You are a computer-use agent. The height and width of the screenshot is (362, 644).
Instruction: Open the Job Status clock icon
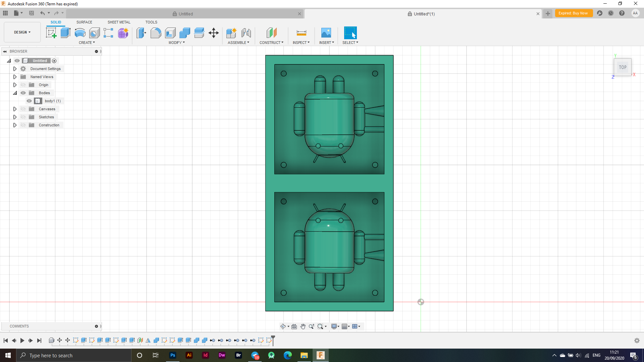611,13
